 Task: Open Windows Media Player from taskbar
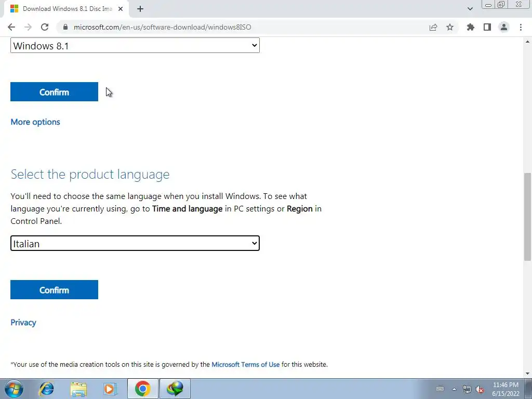coord(110,389)
